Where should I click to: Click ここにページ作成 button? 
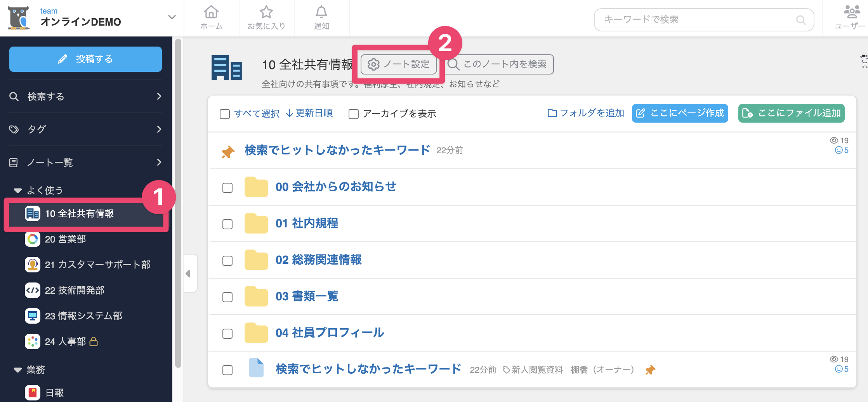(680, 113)
